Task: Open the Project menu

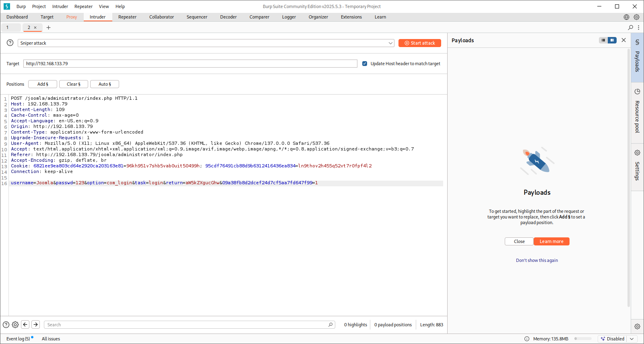Action: 39,6
